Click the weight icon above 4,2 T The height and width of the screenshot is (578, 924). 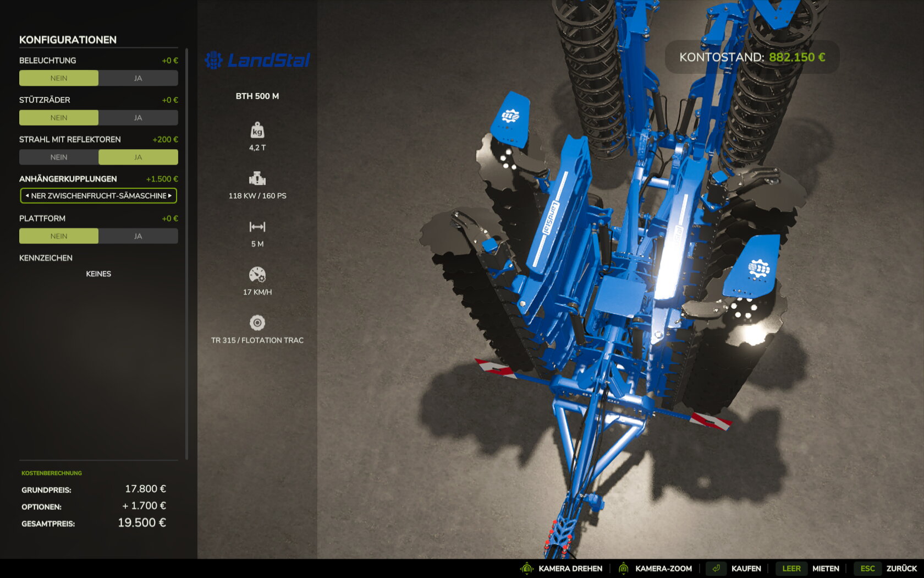(x=257, y=130)
